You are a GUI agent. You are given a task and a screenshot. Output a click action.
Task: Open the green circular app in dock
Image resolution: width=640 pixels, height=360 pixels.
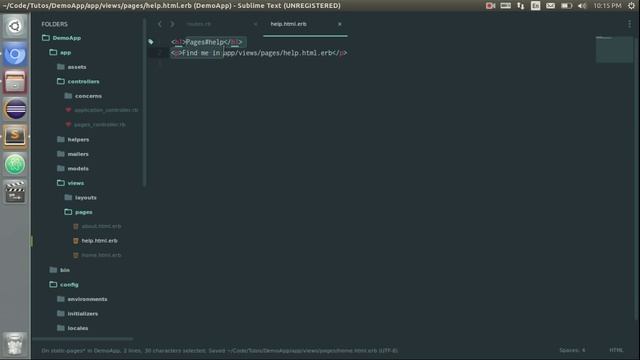15,164
